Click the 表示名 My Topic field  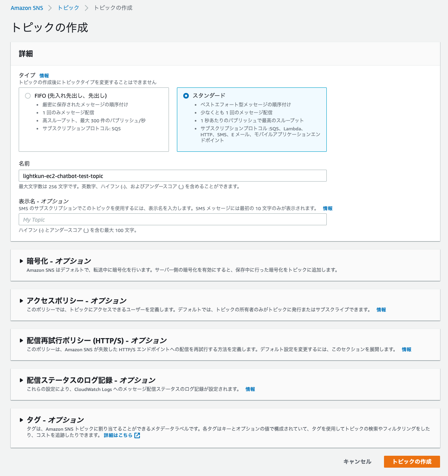tap(173, 219)
